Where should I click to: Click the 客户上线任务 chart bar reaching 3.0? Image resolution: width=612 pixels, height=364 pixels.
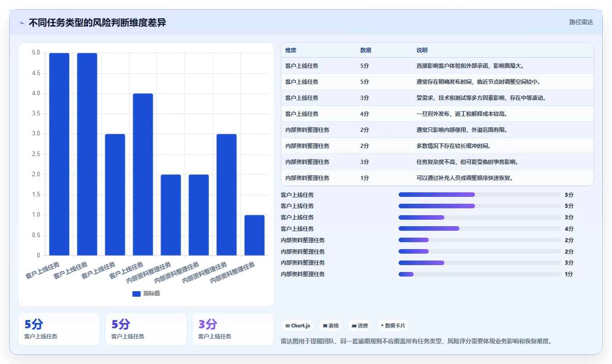[x=115, y=195]
